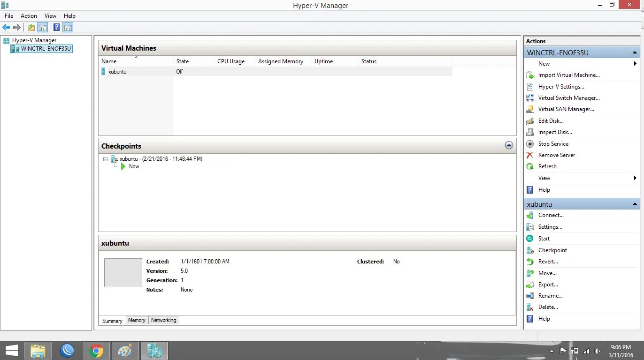Sort by CPU Usage column header
644x360 pixels.
(x=234, y=61)
